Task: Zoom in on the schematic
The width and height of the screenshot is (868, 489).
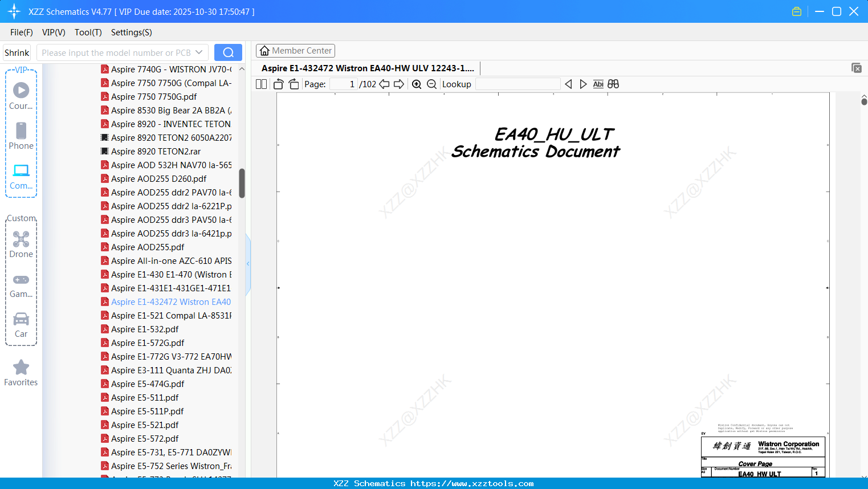Action: [417, 84]
